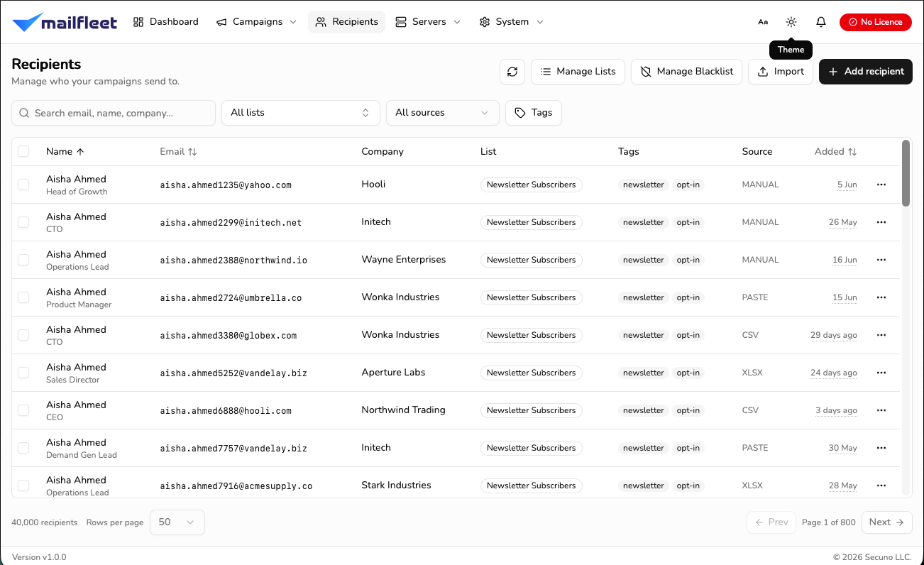924x565 pixels.
Task: Expand the Servers menu
Action: (428, 22)
